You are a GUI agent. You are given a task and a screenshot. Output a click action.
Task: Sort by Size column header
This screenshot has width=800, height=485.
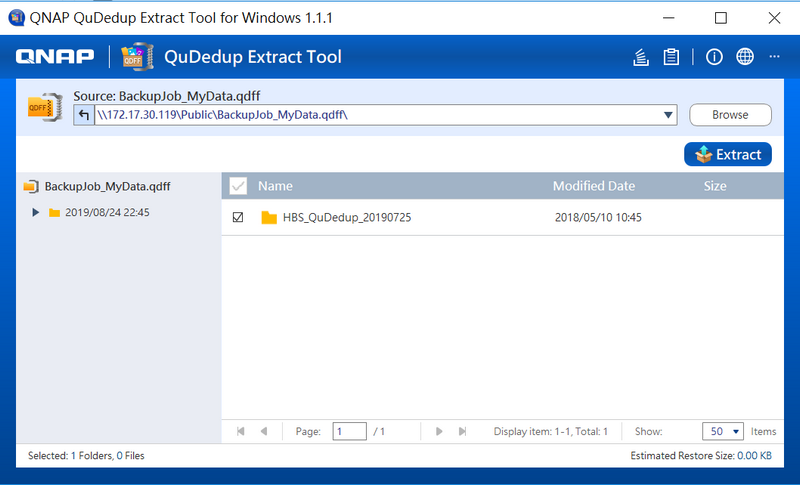(x=715, y=186)
